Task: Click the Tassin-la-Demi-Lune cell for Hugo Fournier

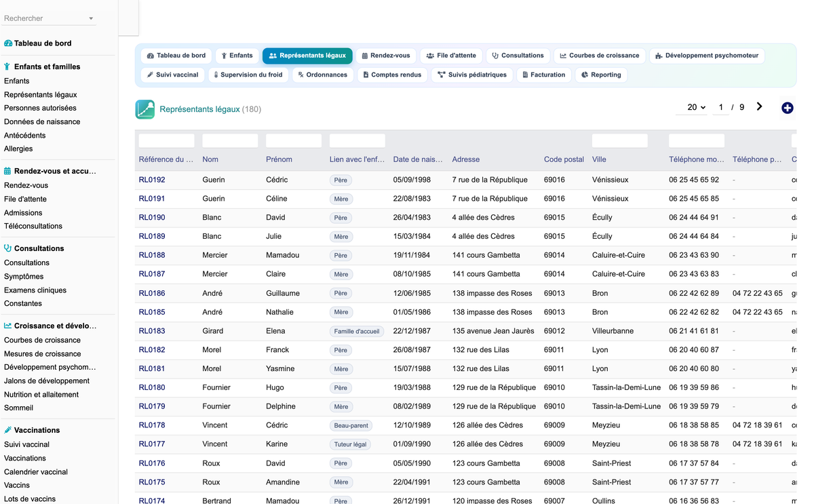Action: [x=626, y=388]
